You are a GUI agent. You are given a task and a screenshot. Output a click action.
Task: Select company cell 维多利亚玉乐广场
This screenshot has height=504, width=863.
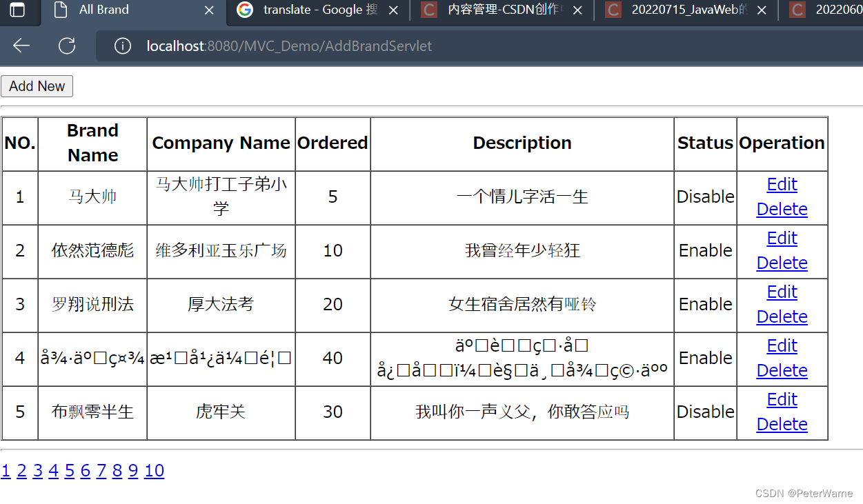click(221, 251)
